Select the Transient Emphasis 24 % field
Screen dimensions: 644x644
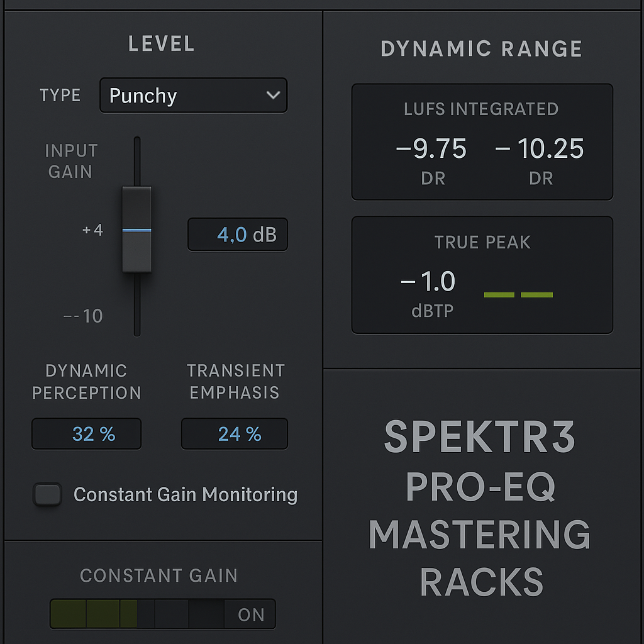235,434
